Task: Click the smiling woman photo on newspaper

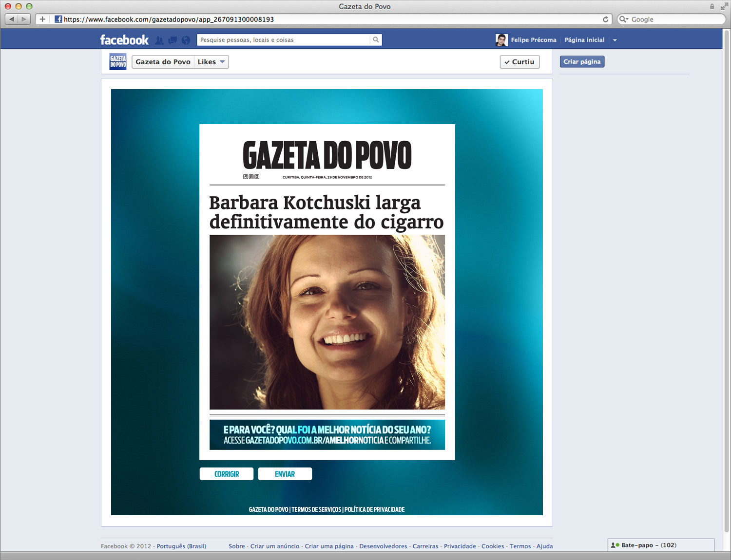Action: pyautogui.click(x=327, y=322)
